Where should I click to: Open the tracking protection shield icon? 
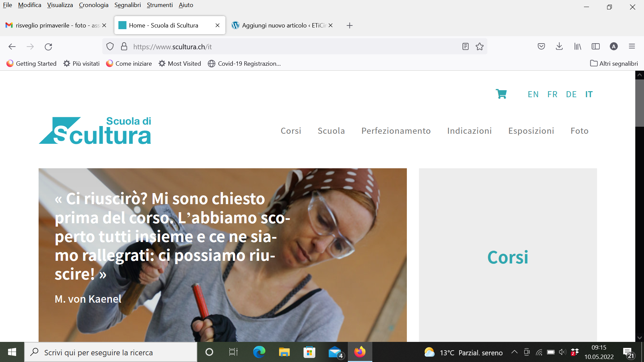110,47
